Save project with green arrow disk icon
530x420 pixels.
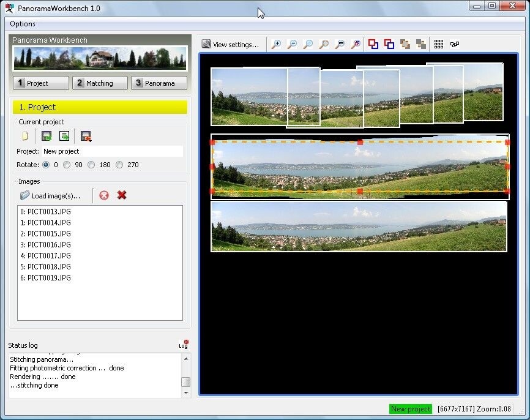tap(47, 136)
